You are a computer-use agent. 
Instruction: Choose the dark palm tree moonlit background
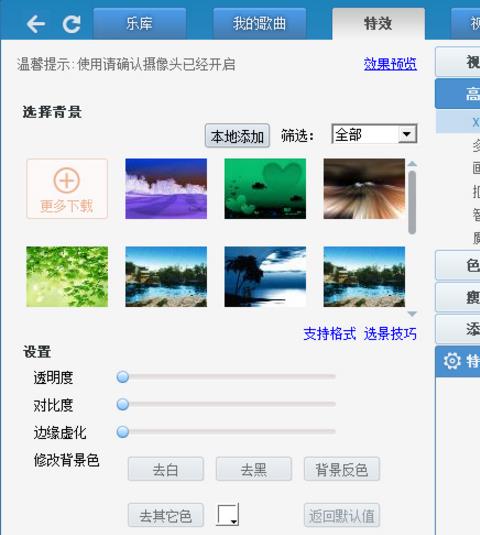(x=265, y=277)
